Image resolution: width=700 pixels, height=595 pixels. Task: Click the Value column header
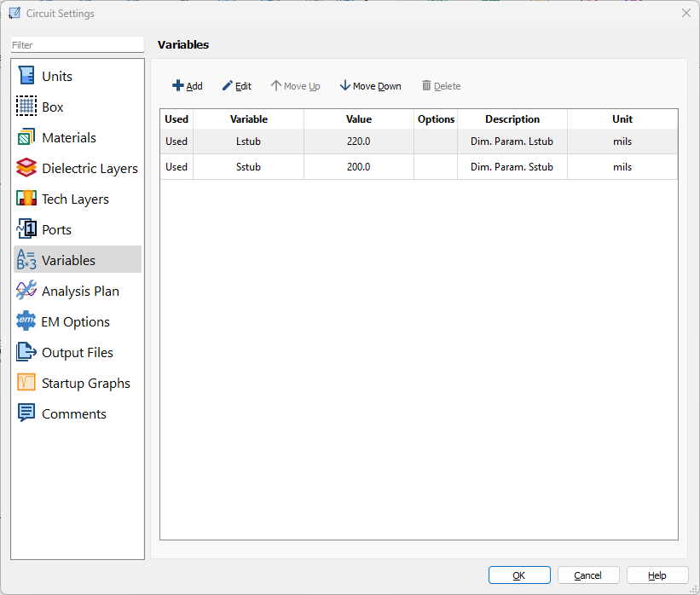coord(358,119)
